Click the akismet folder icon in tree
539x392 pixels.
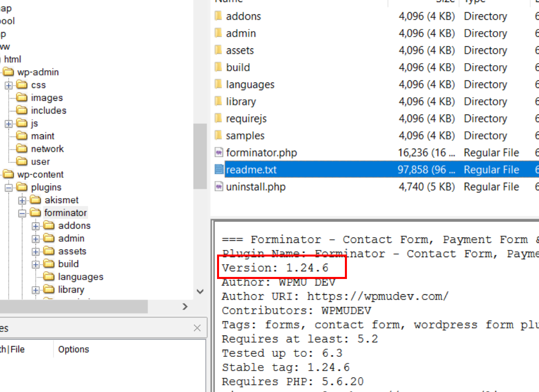(x=36, y=200)
